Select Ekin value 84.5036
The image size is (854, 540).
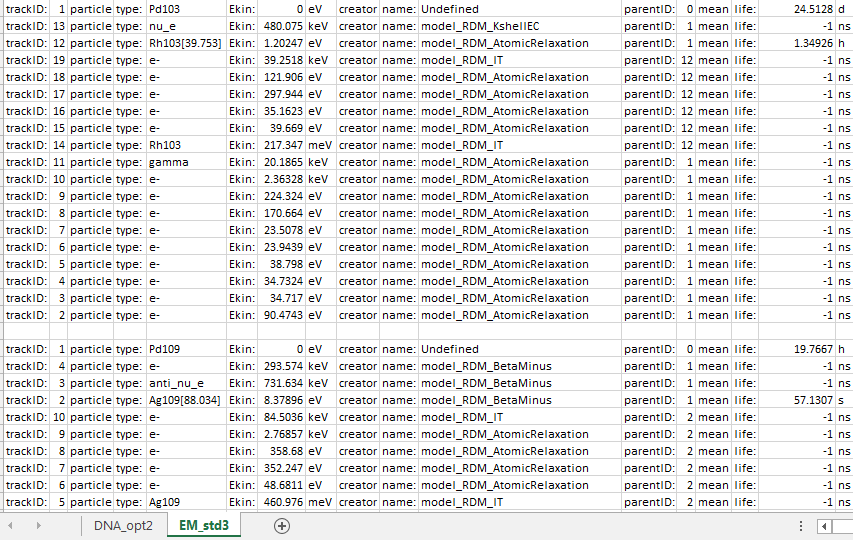coord(282,417)
